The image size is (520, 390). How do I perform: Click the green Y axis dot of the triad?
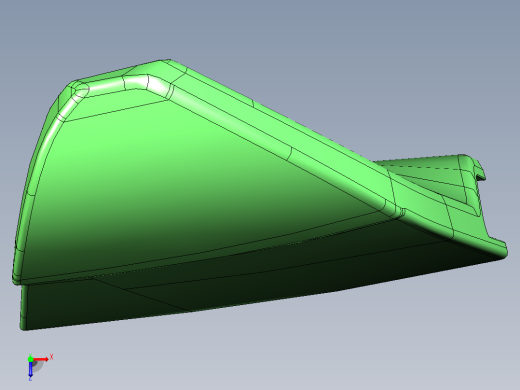pyautogui.click(x=30, y=359)
